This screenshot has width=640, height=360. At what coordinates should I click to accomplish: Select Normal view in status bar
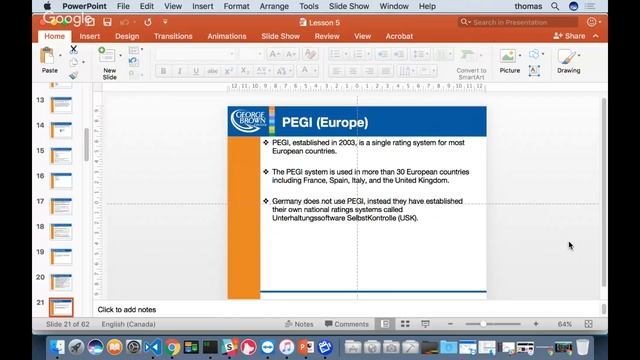(385, 324)
